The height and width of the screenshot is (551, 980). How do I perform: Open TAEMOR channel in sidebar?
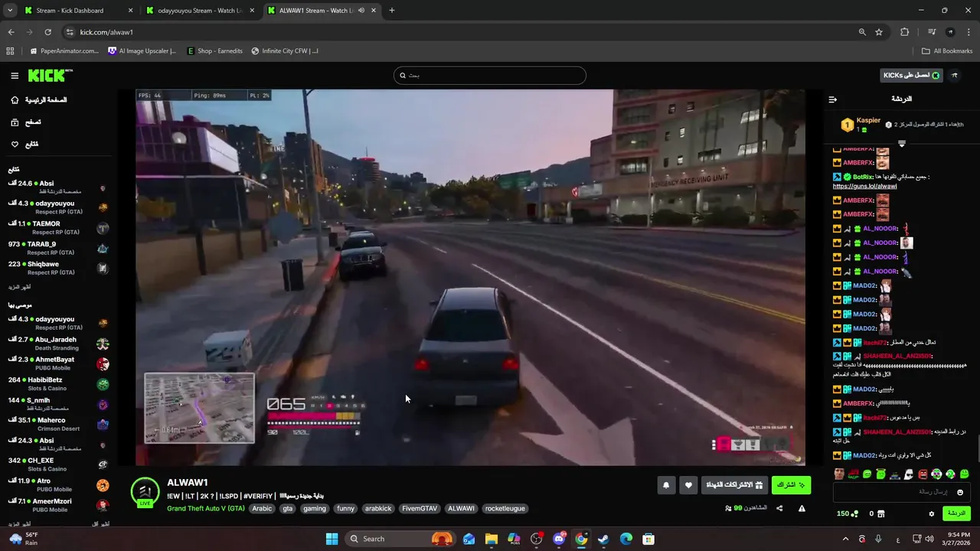58,228
